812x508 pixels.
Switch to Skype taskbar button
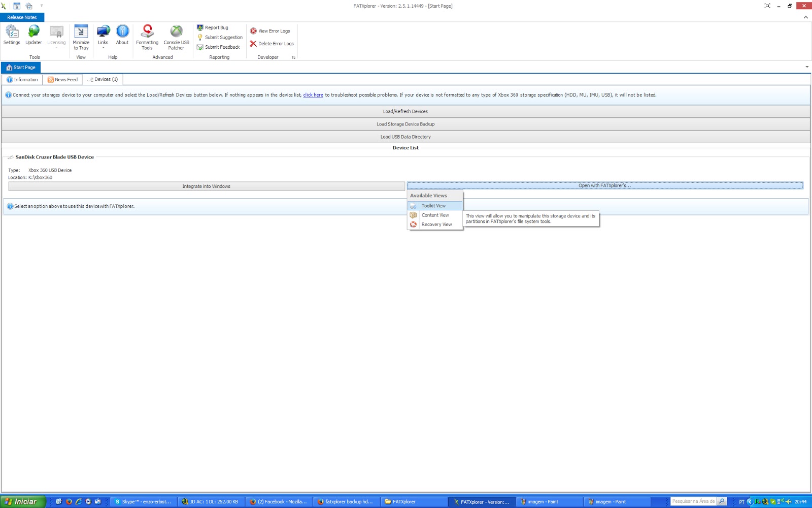[x=143, y=501]
